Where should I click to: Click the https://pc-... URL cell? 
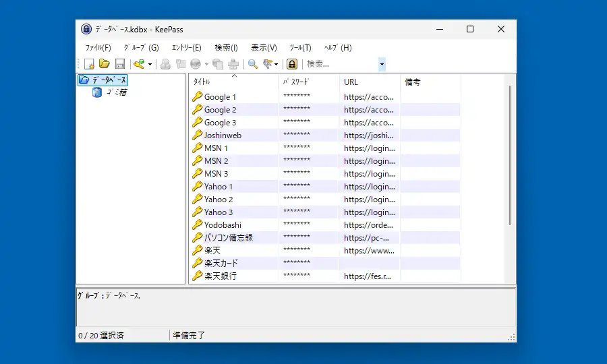366,237
